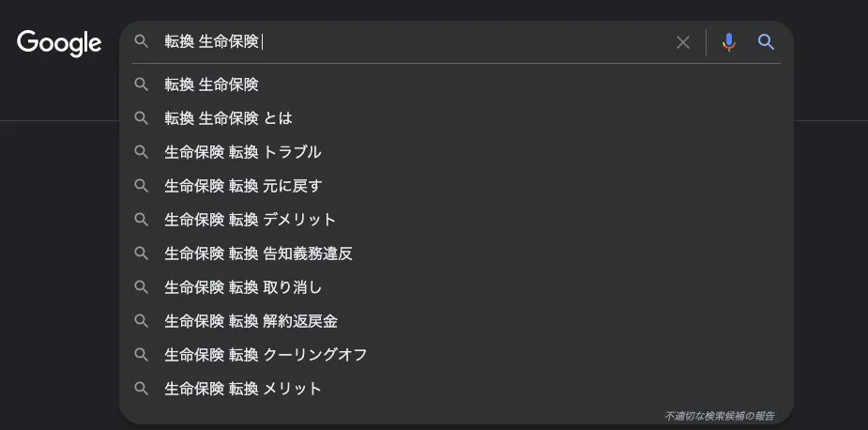
Task: Click the blue search magnifier button
Action: [766, 42]
